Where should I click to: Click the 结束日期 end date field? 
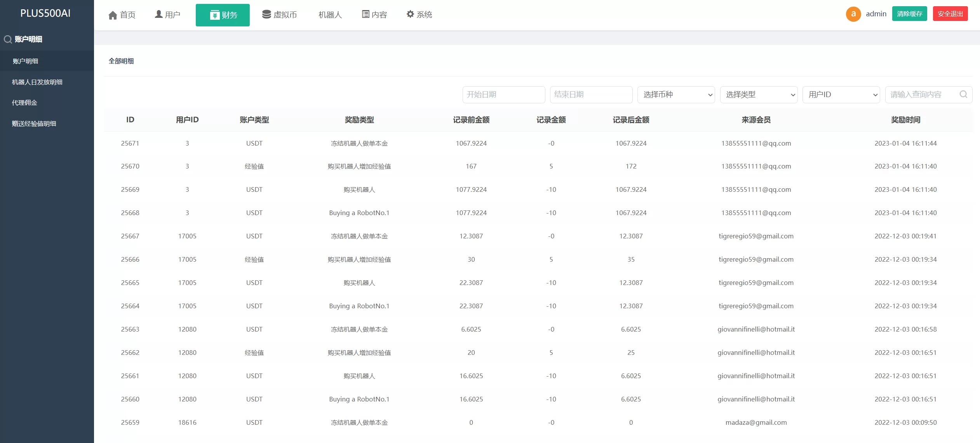[591, 95]
